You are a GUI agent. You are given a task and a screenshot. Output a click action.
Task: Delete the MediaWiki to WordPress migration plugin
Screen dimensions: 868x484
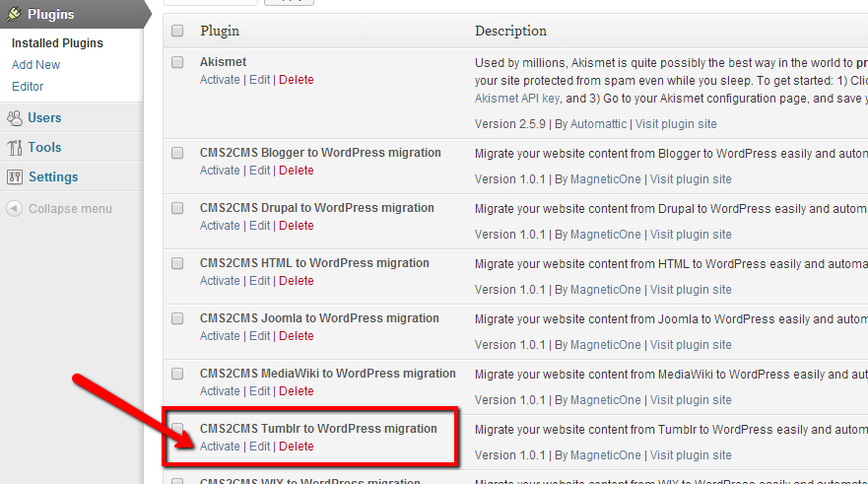pos(297,391)
